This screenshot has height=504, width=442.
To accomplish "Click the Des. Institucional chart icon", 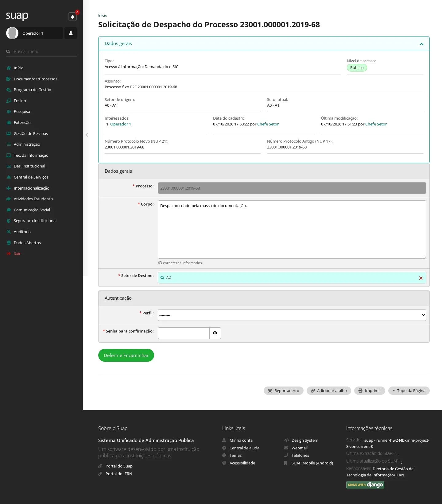I will tap(9, 166).
